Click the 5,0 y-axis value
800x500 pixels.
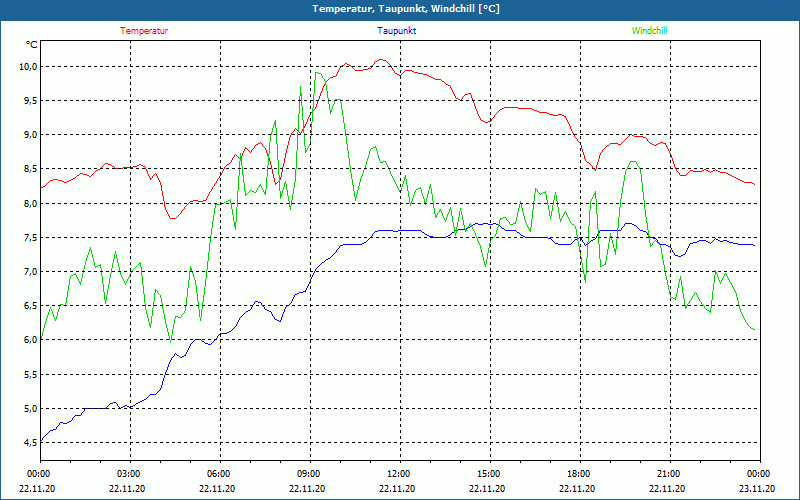pos(30,409)
